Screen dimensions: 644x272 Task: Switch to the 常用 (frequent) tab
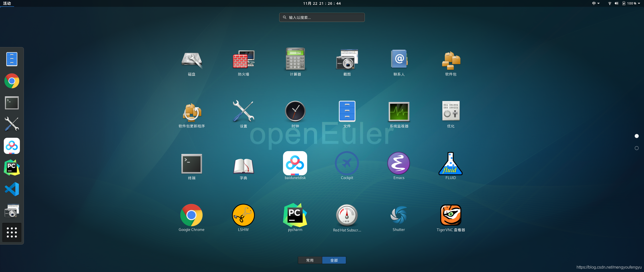pos(310,260)
